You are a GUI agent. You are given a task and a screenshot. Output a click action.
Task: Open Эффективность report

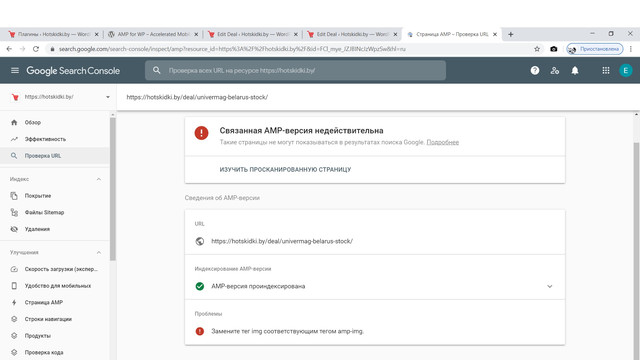point(55,139)
